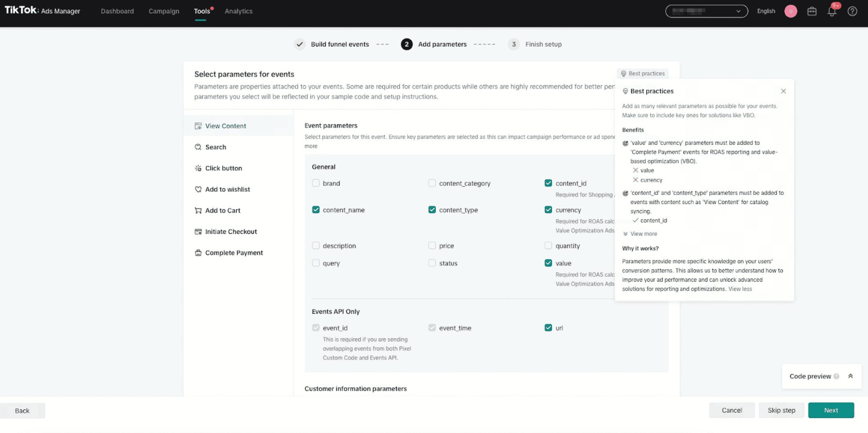Uncheck the content_type parameter
The width and height of the screenshot is (868, 433).
(x=432, y=210)
